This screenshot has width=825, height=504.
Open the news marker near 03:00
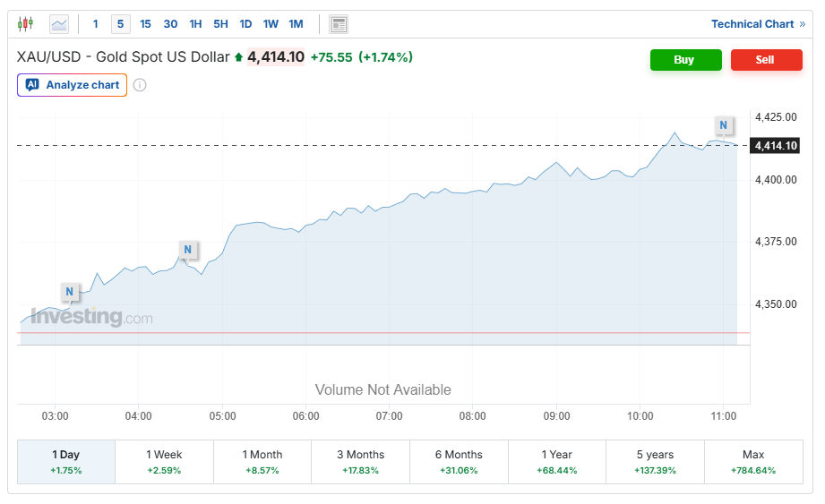70,291
